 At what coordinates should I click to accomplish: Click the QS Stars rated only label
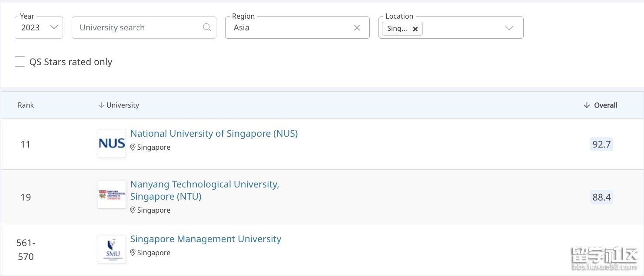71,62
